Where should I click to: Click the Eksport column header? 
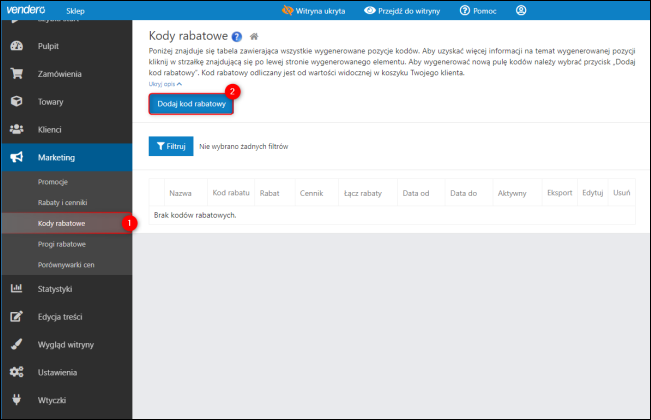[x=560, y=193]
